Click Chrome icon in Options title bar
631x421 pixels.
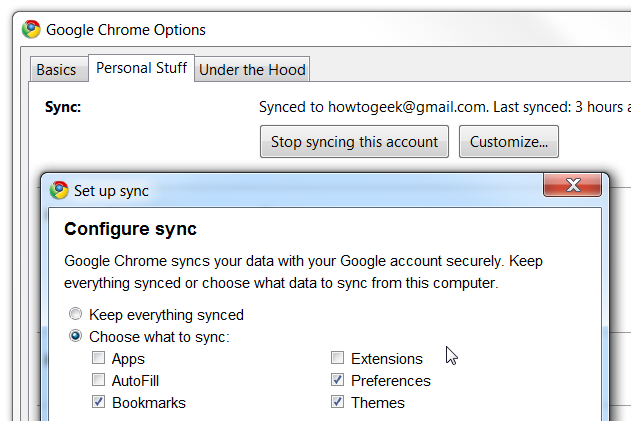pos(32,29)
